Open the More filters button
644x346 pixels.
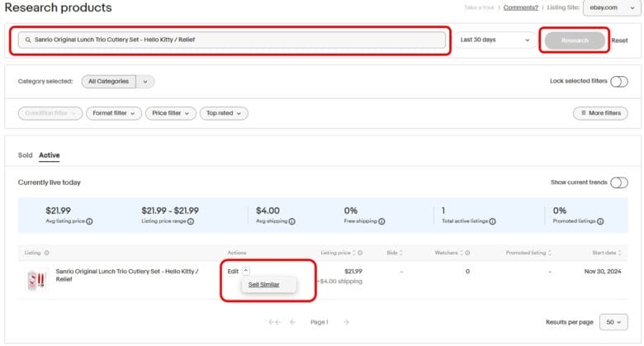click(600, 113)
